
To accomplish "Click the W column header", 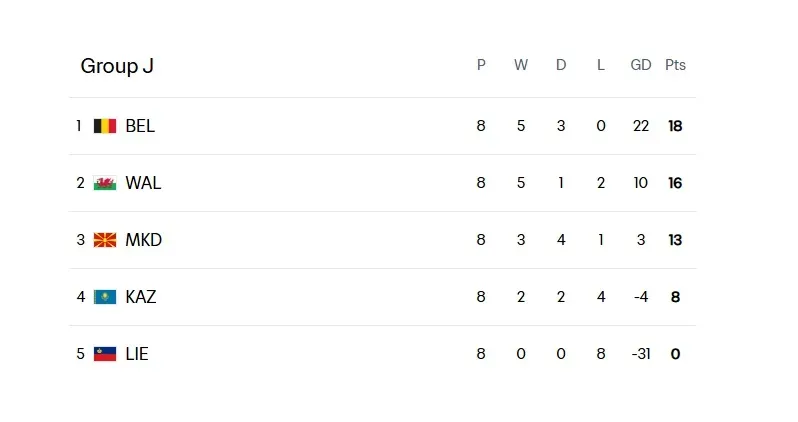I will (x=521, y=65).
